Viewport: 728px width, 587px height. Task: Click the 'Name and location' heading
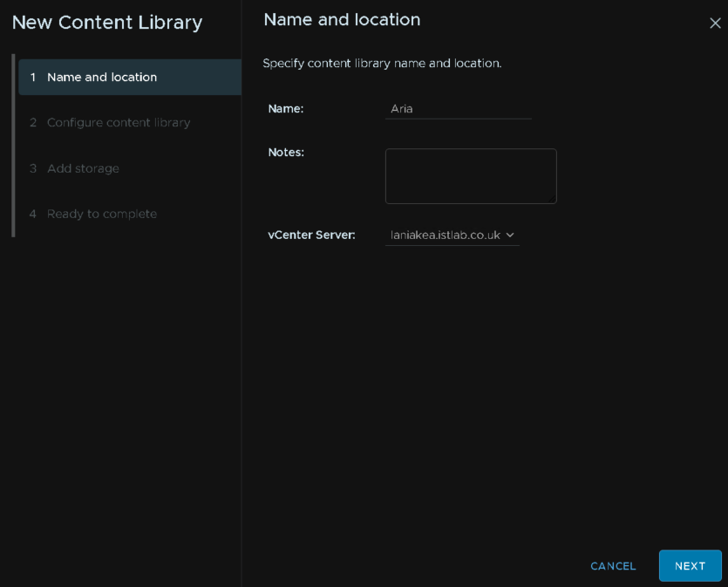pos(342,20)
